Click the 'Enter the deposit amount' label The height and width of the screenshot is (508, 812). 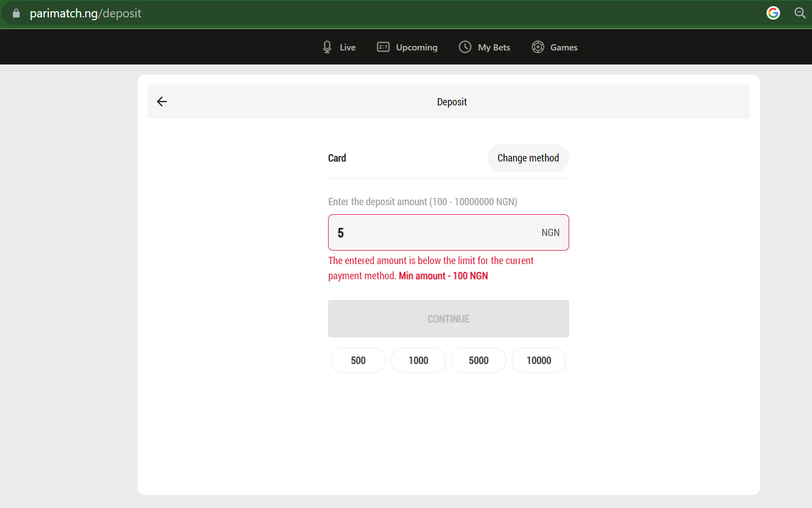click(423, 201)
